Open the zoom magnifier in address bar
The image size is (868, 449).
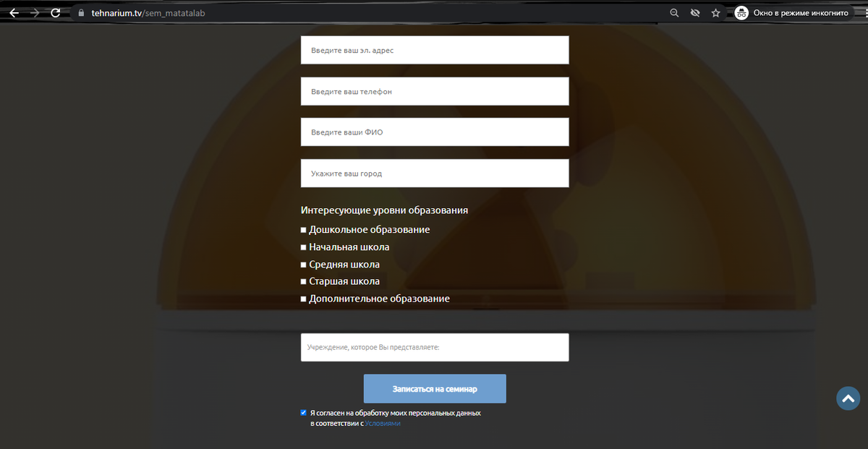click(675, 13)
